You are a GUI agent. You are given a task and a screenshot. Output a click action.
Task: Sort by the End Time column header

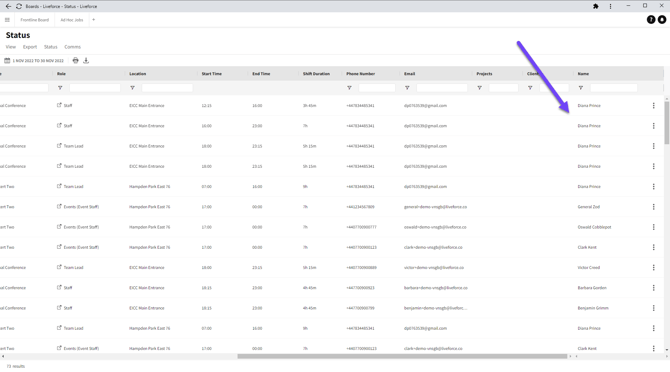(261, 74)
